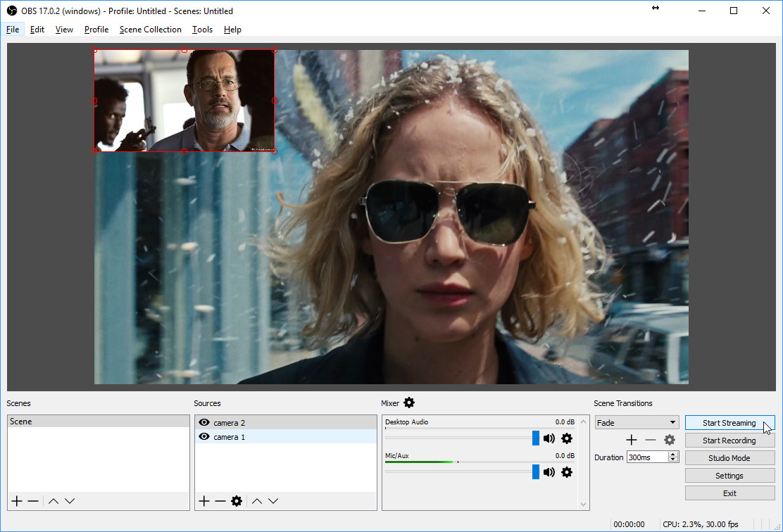Select Scene in the Scenes list
Viewport: 783px width, 532px height.
(99, 422)
